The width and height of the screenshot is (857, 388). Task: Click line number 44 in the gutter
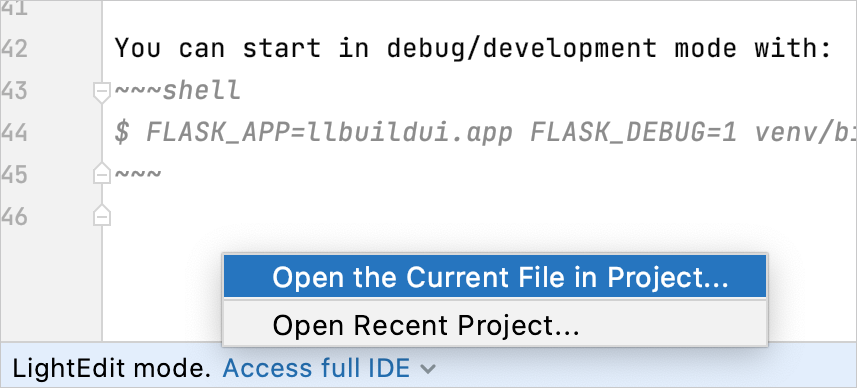(x=14, y=133)
